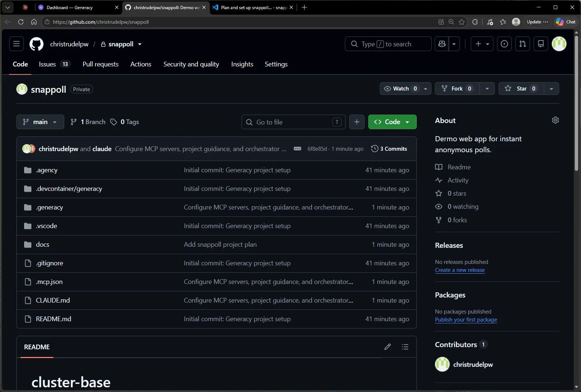Open the tab search chevron in title bar
Screen dimensions: 581x392
pyautogui.click(x=7, y=7)
